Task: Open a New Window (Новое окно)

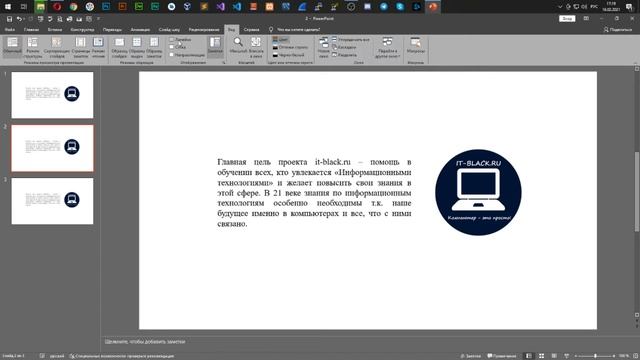Action: click(x=324, y=47)
